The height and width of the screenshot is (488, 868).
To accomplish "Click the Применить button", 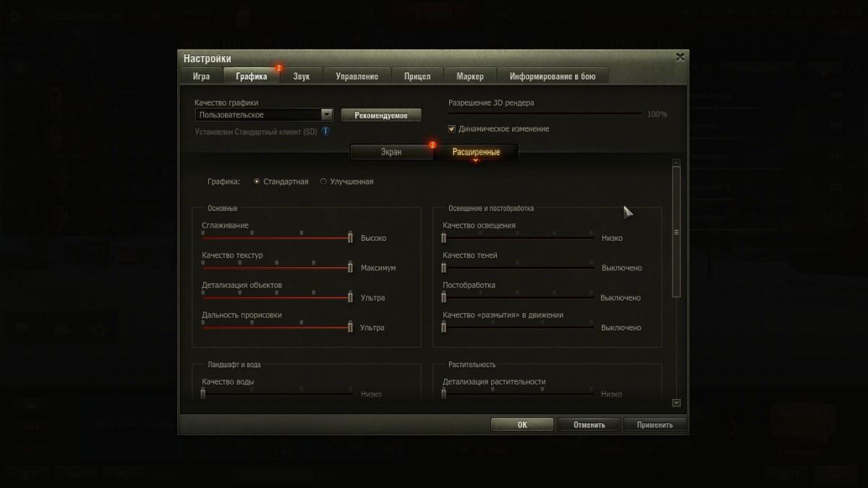I will (x=655, y=424).
